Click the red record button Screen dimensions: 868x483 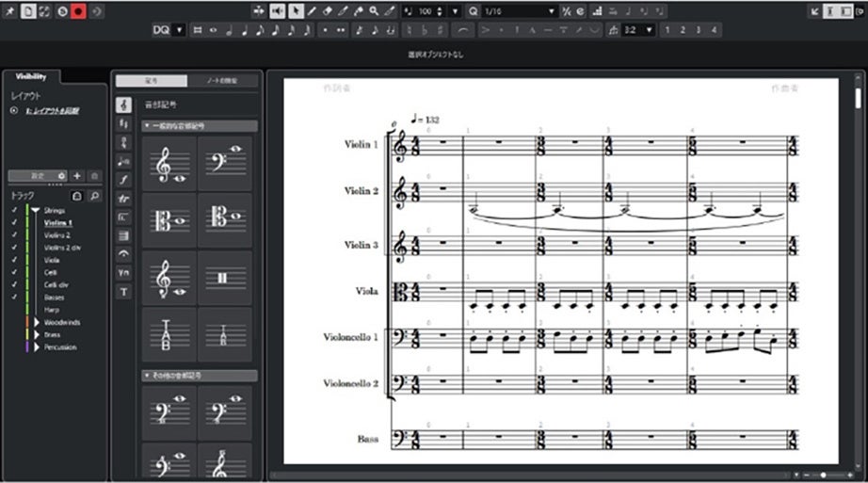[x=78, y=11]
